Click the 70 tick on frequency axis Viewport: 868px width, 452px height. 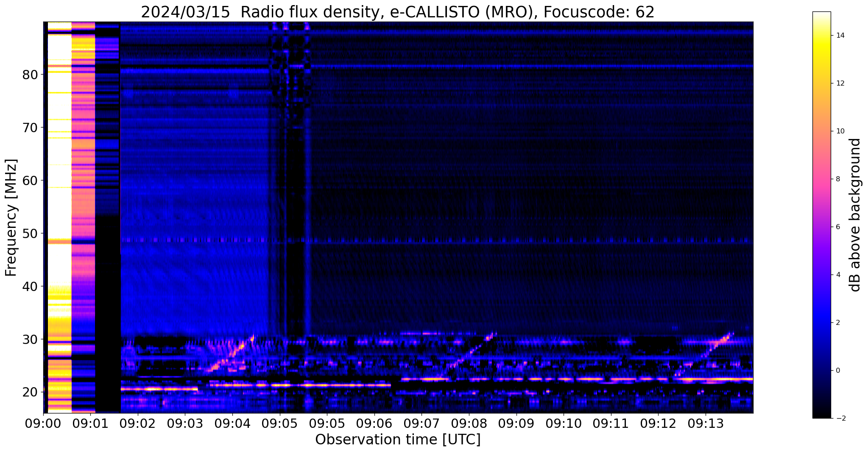(30, 128)
